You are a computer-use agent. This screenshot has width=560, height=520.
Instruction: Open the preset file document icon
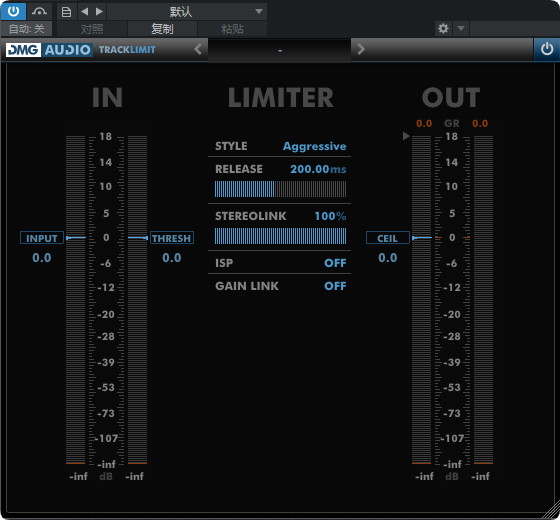pyautogui.click(x=66, y=12)
